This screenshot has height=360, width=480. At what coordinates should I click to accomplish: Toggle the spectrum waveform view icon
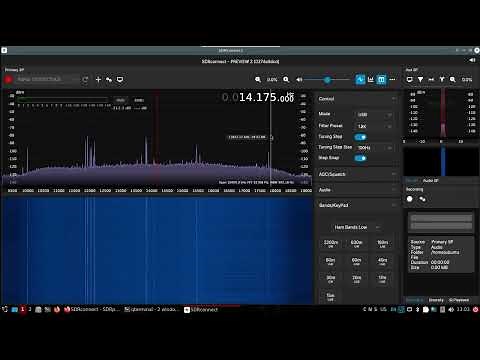[360, 79]
